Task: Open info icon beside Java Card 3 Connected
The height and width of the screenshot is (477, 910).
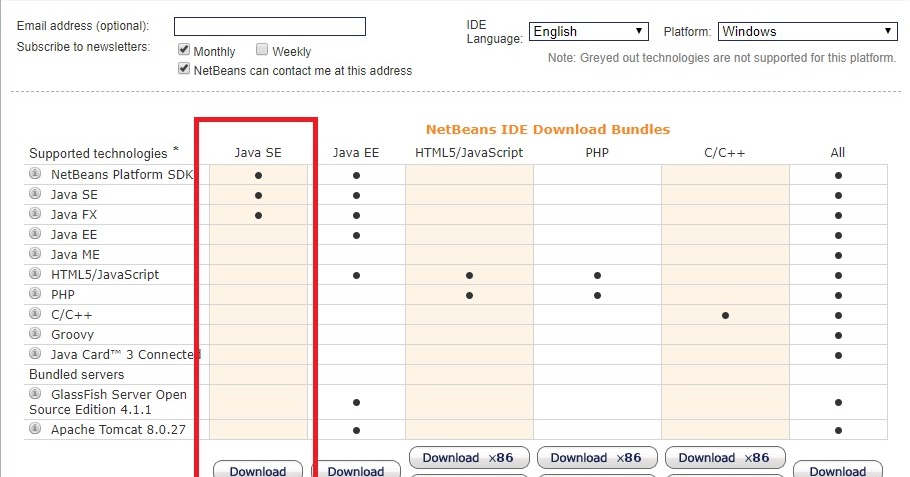Action: coord(35,353)
